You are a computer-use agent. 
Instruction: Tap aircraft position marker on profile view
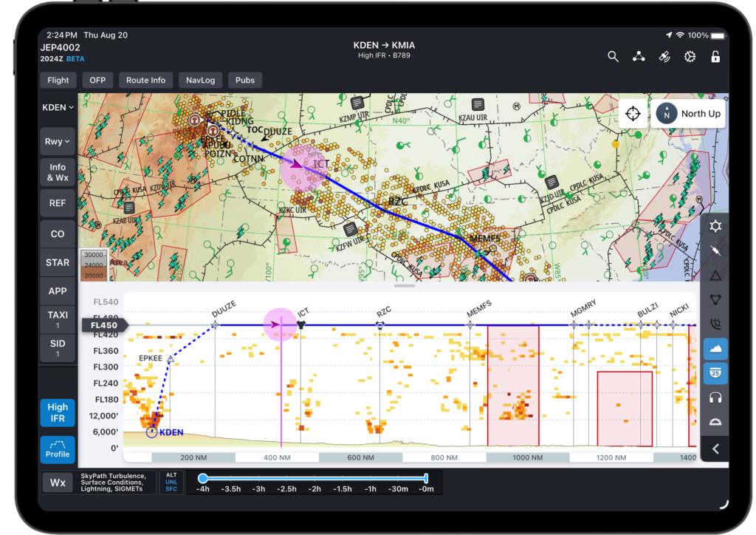click(x=276, y=324)
